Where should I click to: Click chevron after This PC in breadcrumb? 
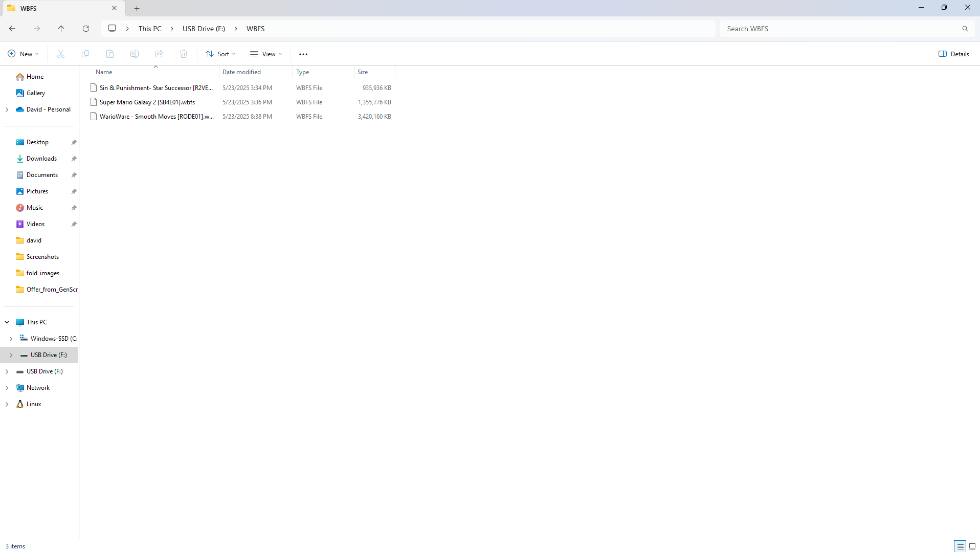coord(172,29)
